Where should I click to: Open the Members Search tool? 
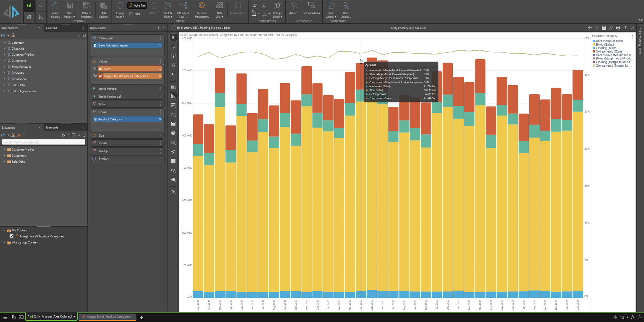[183, 10]
